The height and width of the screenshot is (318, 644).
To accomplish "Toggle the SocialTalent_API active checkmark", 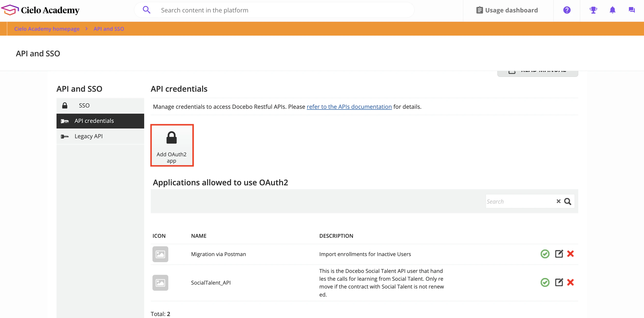I will click(x=545, y=282).
